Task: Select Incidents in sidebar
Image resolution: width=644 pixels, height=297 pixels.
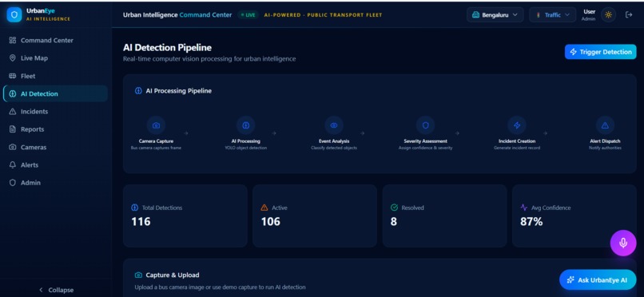Action: click(55, 112)
